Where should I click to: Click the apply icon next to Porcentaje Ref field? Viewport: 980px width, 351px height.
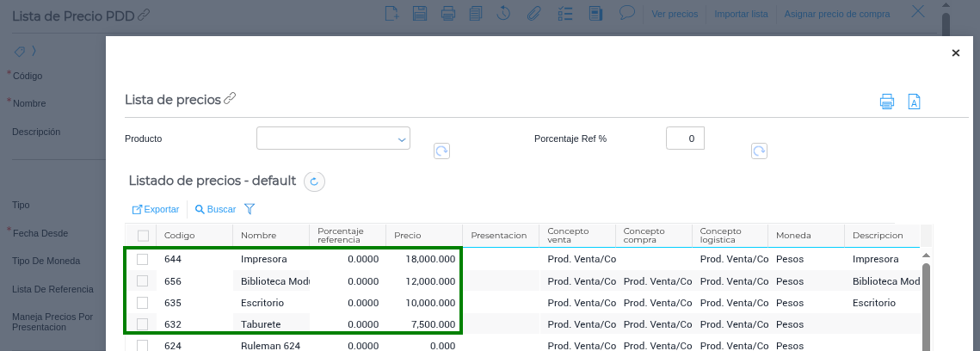[x=759, y=151]
